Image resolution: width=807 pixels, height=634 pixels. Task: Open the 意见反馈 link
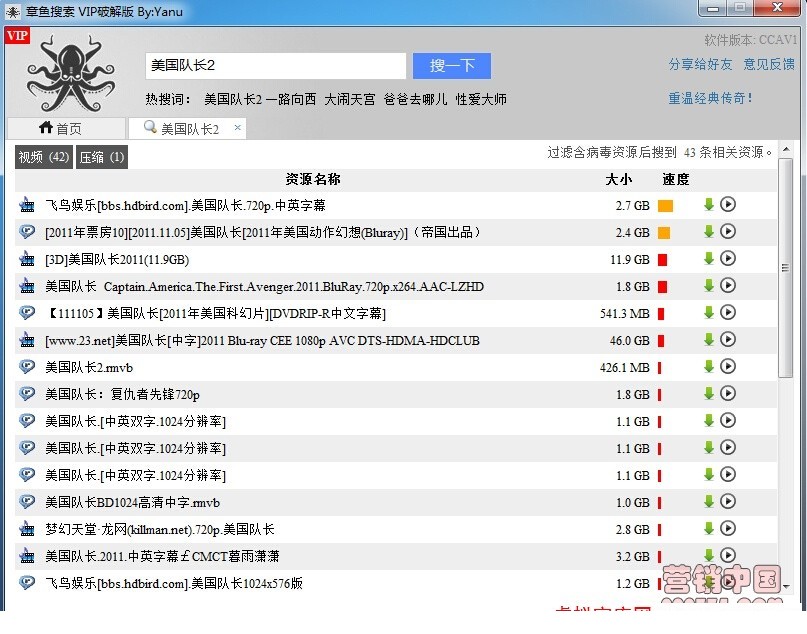point(769,64)
